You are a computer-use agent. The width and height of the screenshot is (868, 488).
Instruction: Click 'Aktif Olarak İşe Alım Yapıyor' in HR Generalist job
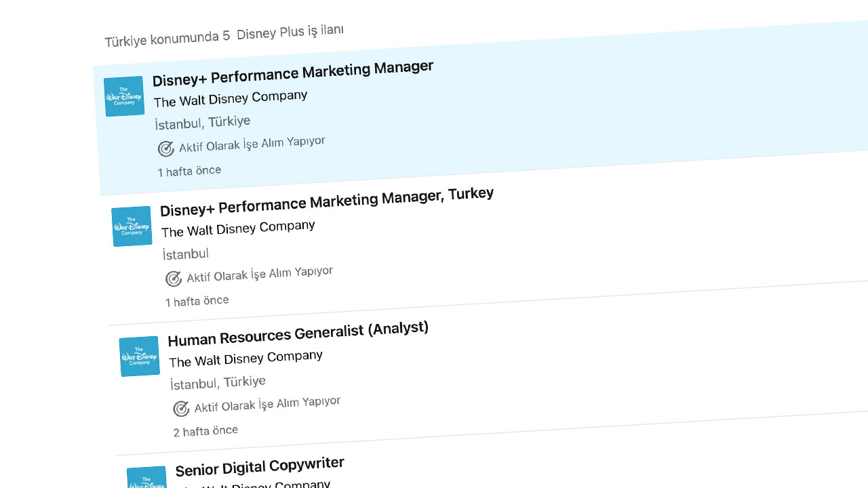coord(267,405)
